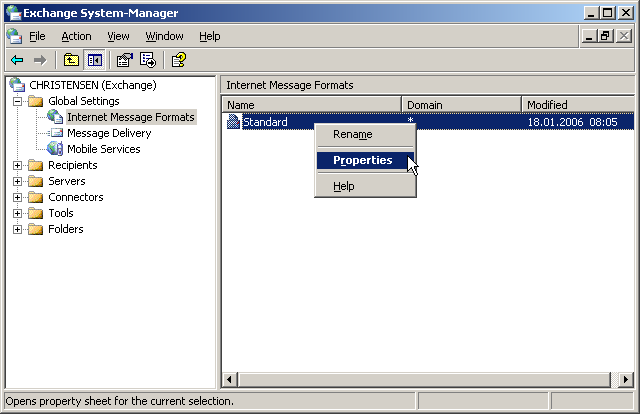Click the Standard row name text
The width and height of the screenshot is (640, 414).
coord(265,122)
